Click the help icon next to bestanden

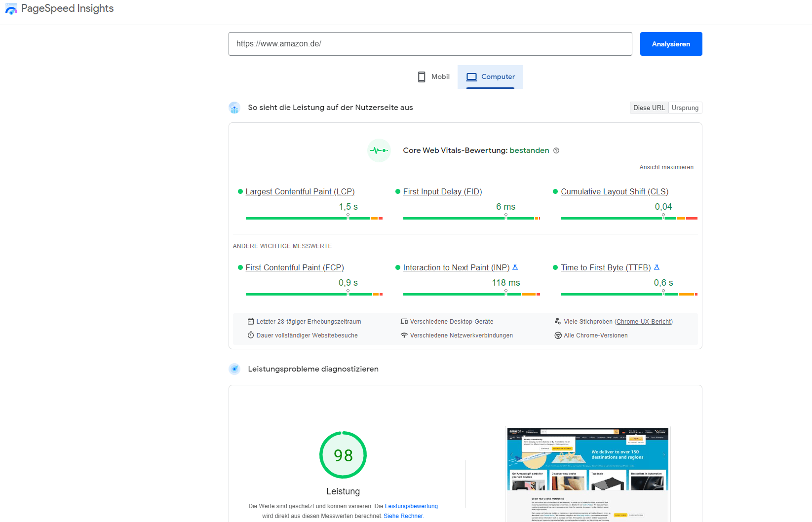(x=556, y=150)
